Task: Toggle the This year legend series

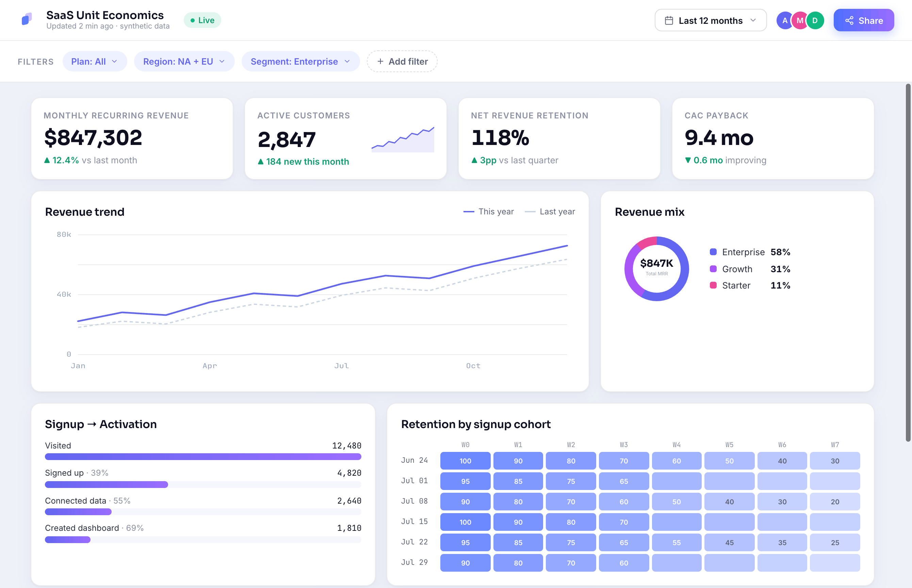Action: click(x=488, y=212)
